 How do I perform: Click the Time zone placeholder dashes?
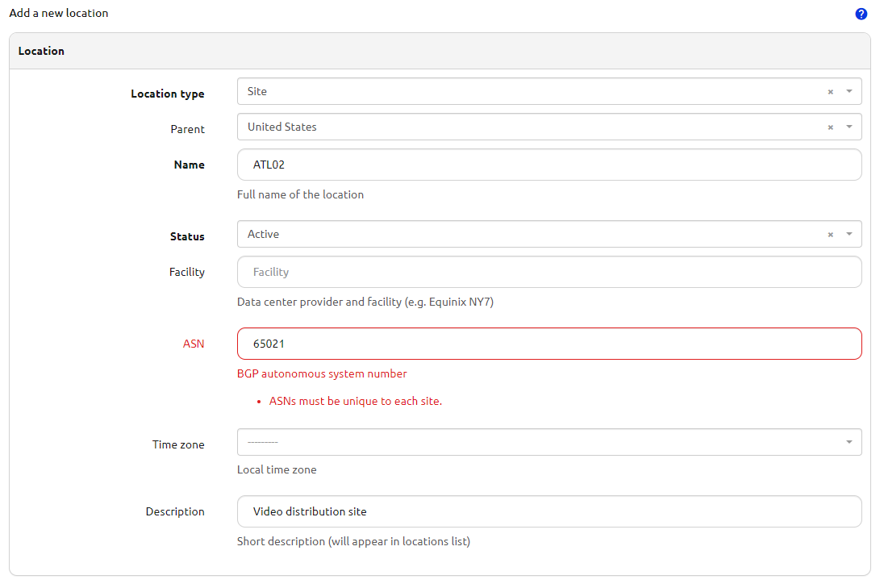(x=262, y=442)
